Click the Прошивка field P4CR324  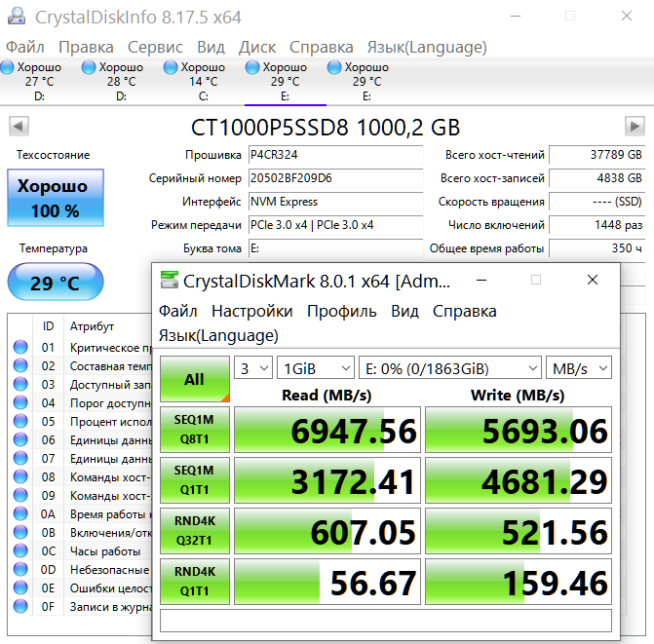(335, 155)
